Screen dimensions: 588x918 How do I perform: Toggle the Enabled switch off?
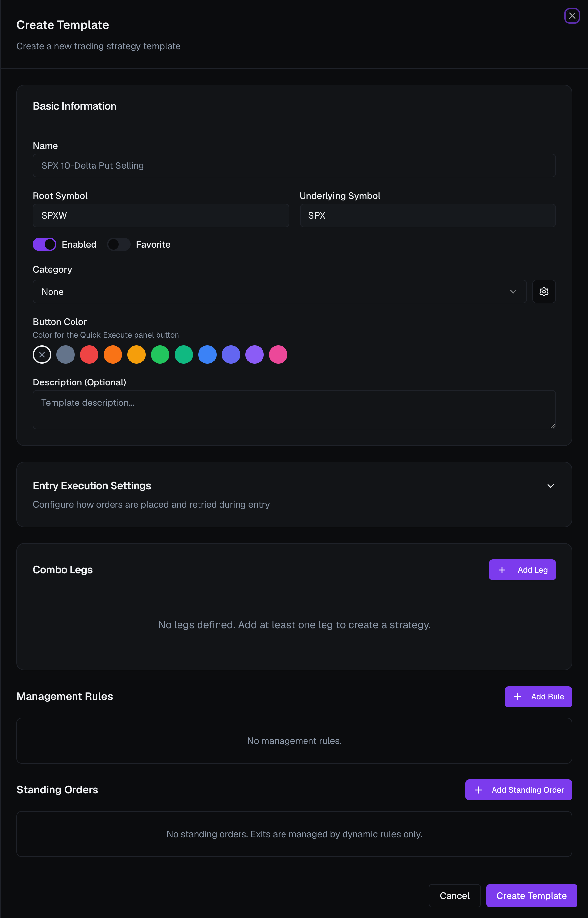coord(45,244)
